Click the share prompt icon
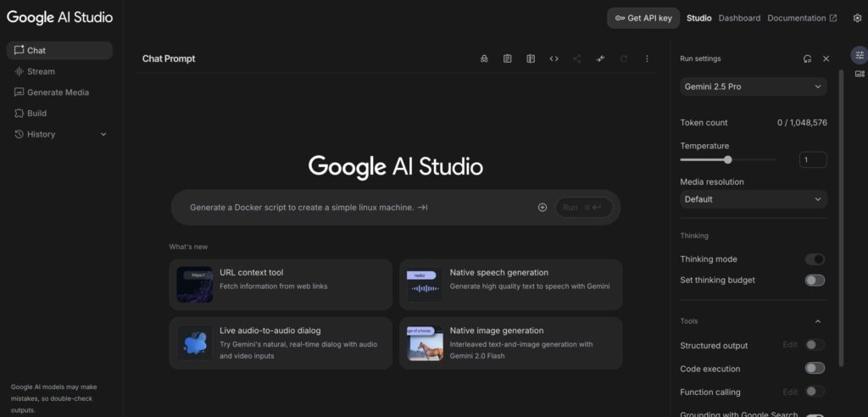Viewport: 868px width, 417px height. pyautogui.click(x=576, y=58)
